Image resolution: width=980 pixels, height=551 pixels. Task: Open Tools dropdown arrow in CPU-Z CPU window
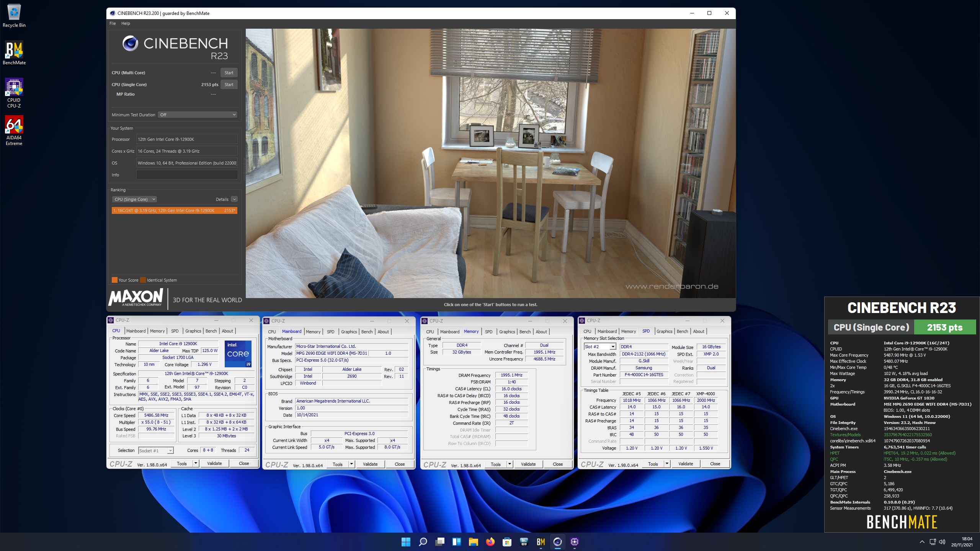(x=196, y=463)
